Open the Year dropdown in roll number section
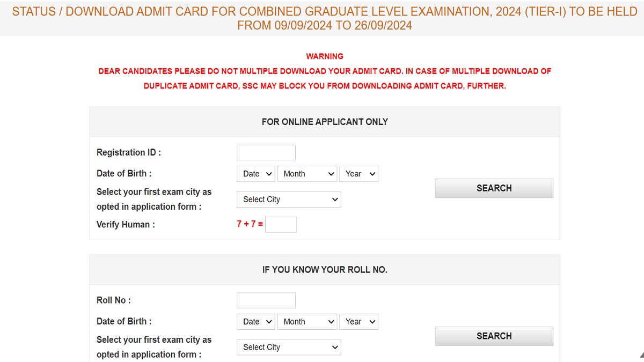The width and height of the screenshot is (644, 362). 358,321
